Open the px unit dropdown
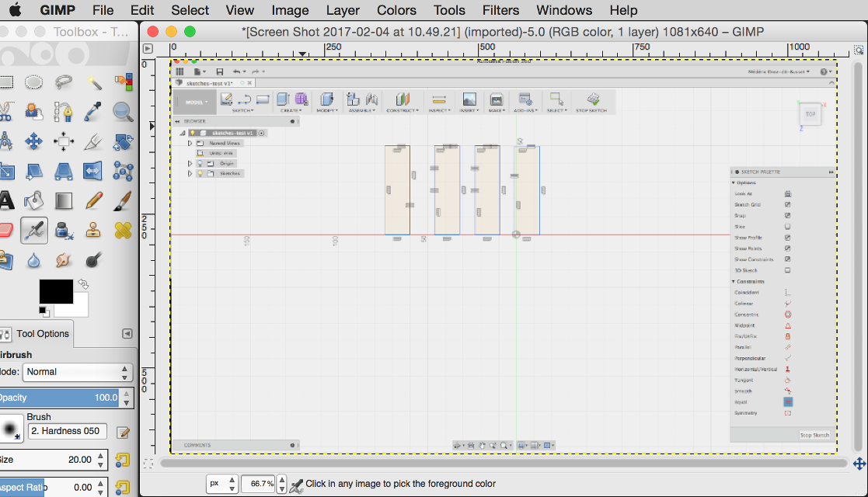This screenshot has height=497, width=868. pyautogui.click(x=222, y=484)
